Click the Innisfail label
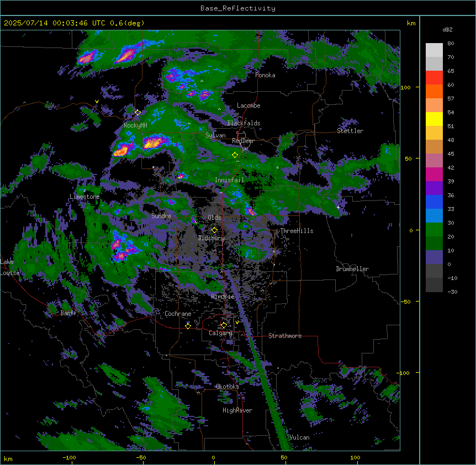 coord(229,180)
